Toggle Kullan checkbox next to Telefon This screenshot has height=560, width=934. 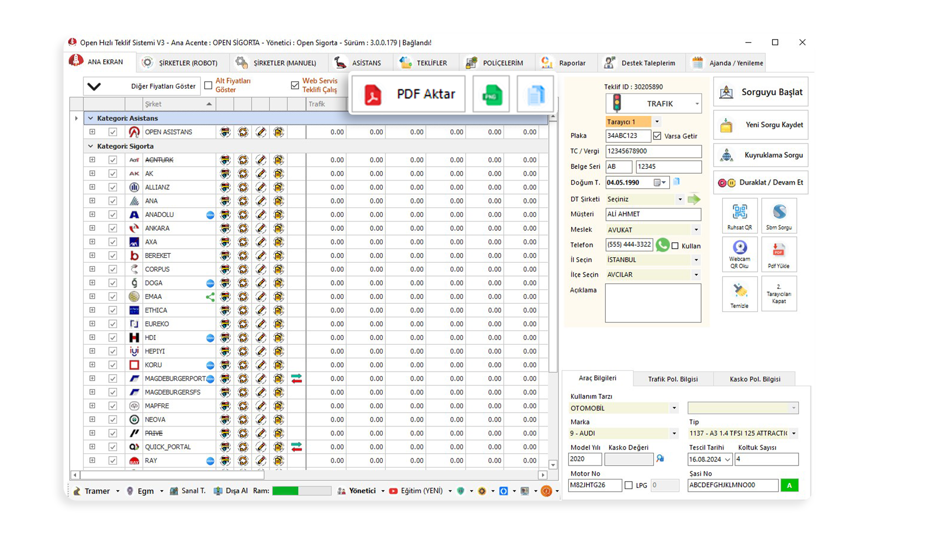(x=675, y=246)
